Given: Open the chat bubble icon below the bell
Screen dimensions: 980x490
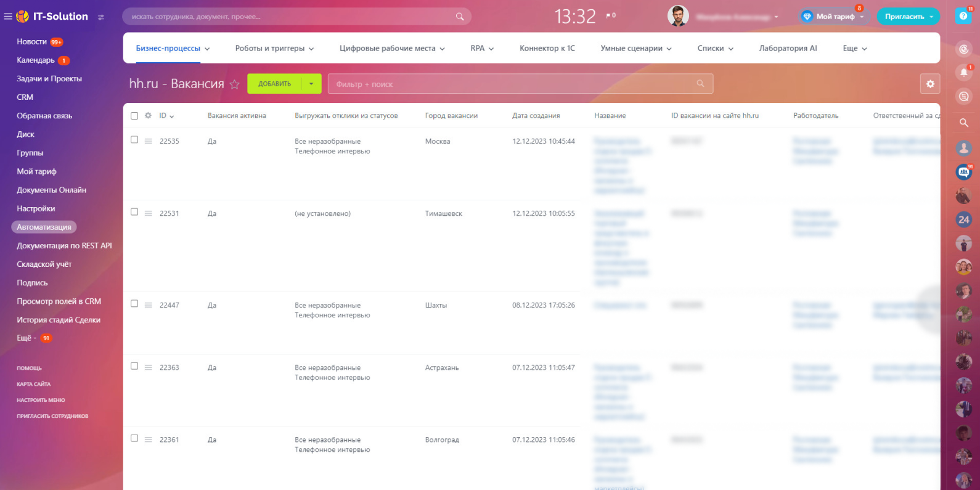Looking at the screenshot, I should (x=964, y=96).
